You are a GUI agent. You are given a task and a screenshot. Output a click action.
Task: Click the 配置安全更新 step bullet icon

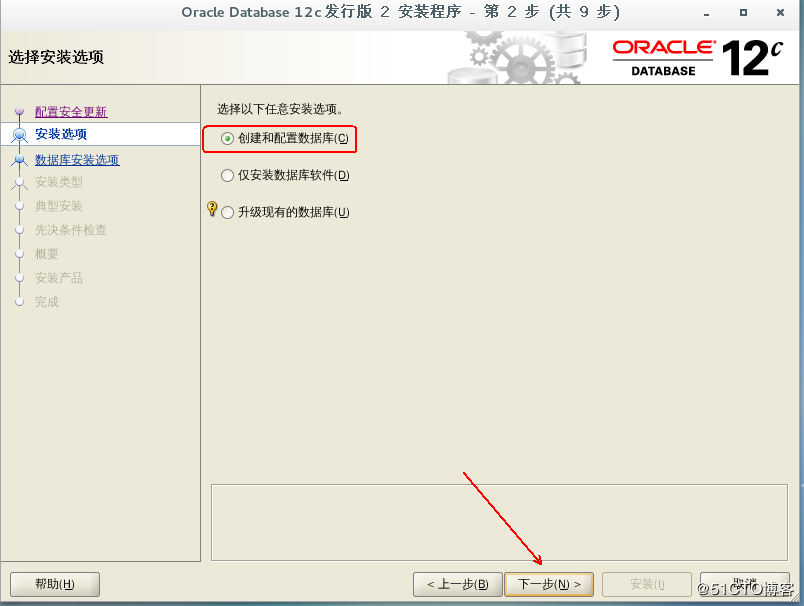click(19, 111)
